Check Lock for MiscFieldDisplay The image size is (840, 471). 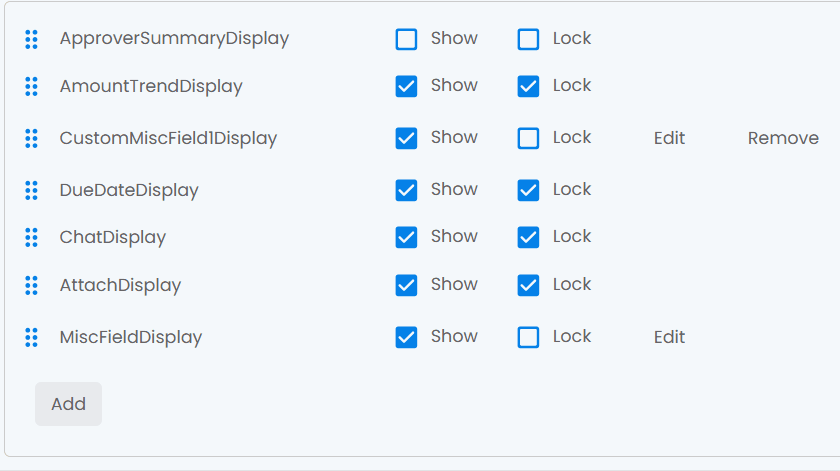528,337
